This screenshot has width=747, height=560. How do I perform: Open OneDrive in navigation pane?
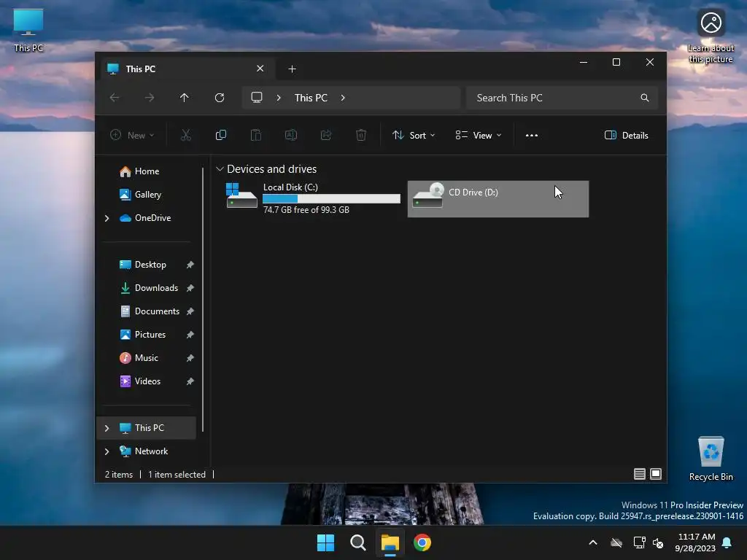pos(152,218)
